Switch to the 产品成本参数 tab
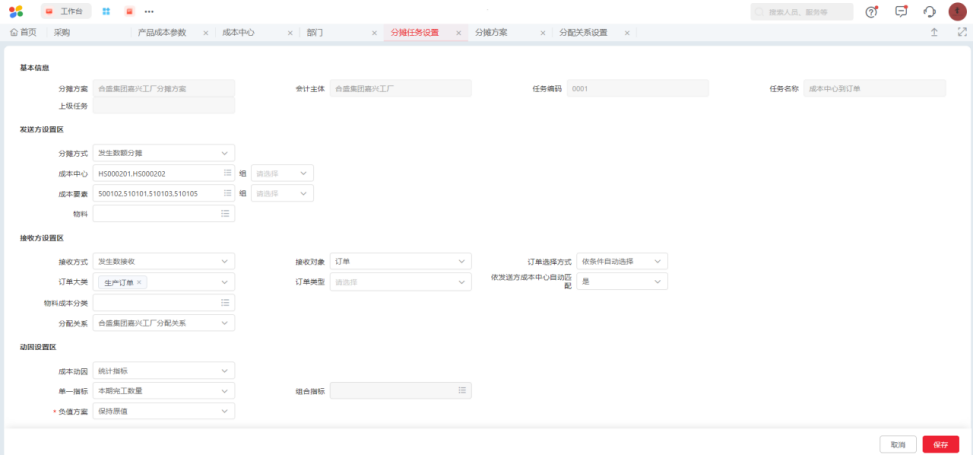Screen dimensions: 974x455 (x=162, y=33)
